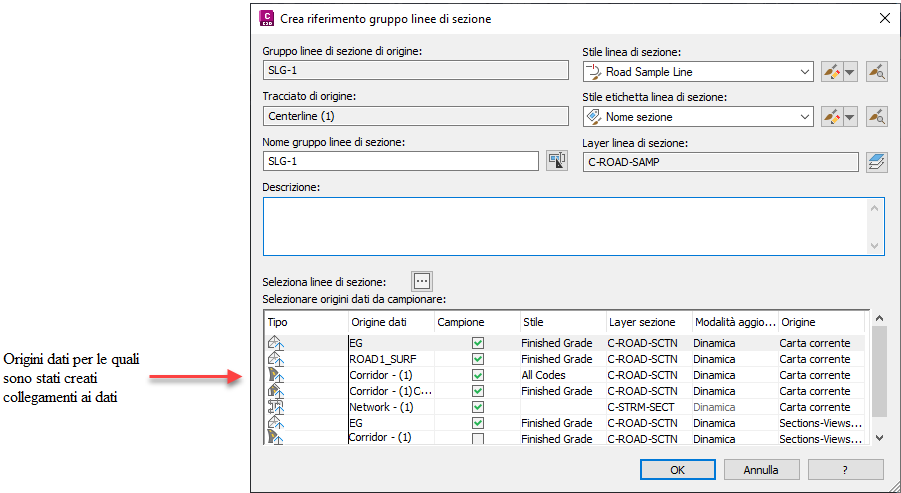Click the edit icon for Road Sample Line style

(832, 72)
